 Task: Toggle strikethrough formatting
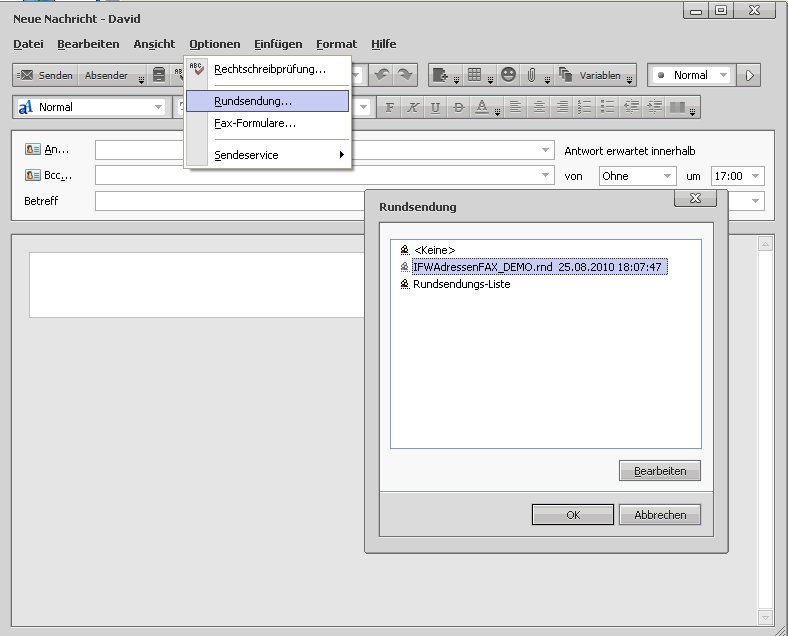pyautogui.click(x=459, y=107)
